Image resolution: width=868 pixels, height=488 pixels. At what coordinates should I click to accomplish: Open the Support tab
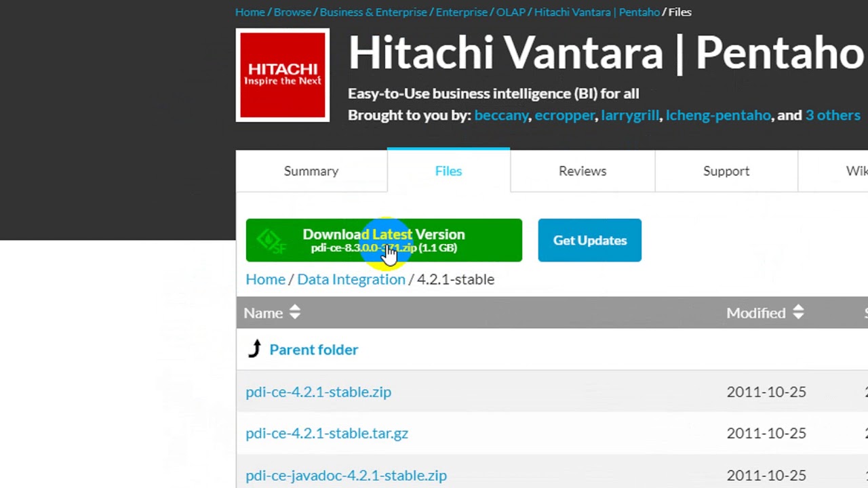coord(726,171)
